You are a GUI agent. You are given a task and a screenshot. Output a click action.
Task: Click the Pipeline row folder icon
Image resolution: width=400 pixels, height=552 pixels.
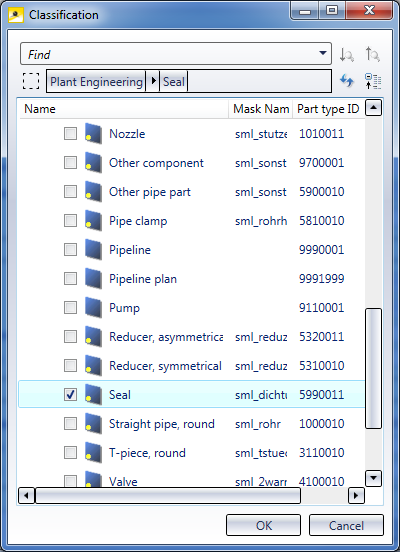(x=93, y=250)
